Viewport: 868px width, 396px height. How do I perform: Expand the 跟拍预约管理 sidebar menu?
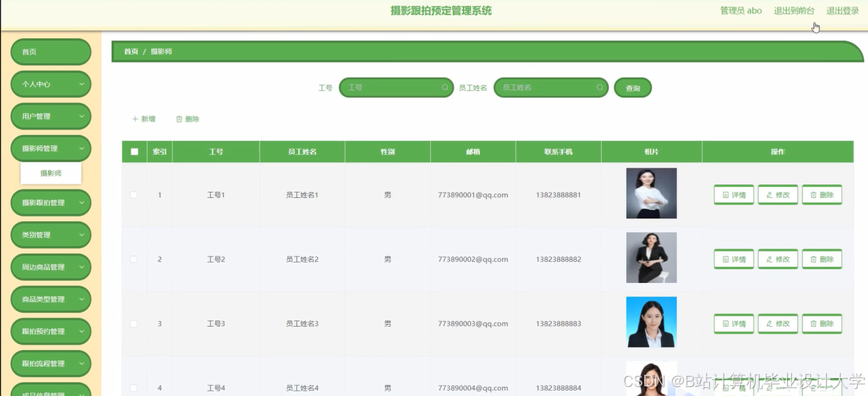tap(51, 332)
